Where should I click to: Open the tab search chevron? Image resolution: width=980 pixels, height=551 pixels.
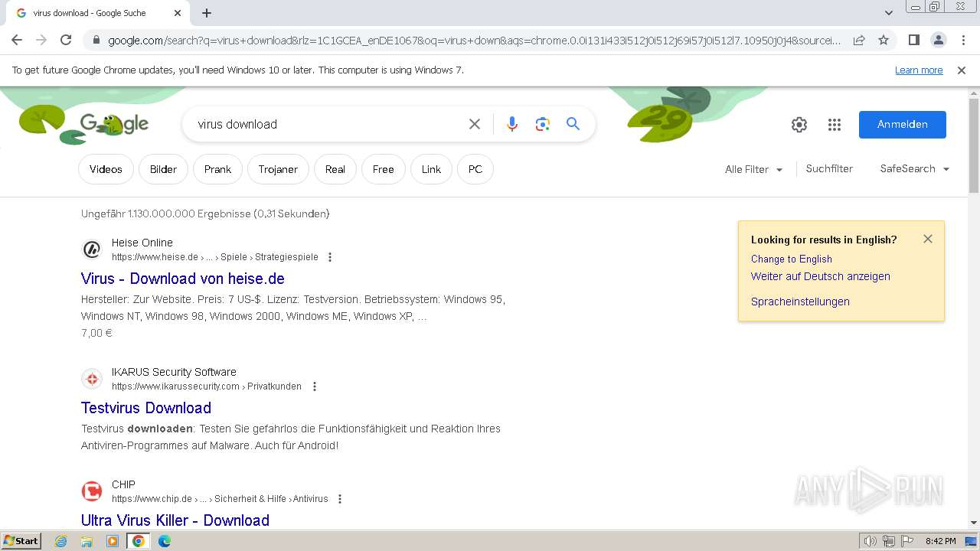pos(888,13)
